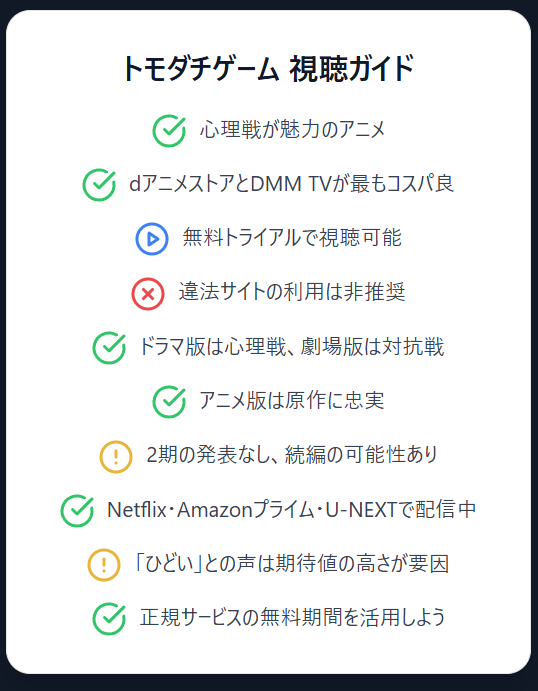Click check icon beside アニメ版は原作に忠実
This screenshot has width=538, height=691.
169,402
